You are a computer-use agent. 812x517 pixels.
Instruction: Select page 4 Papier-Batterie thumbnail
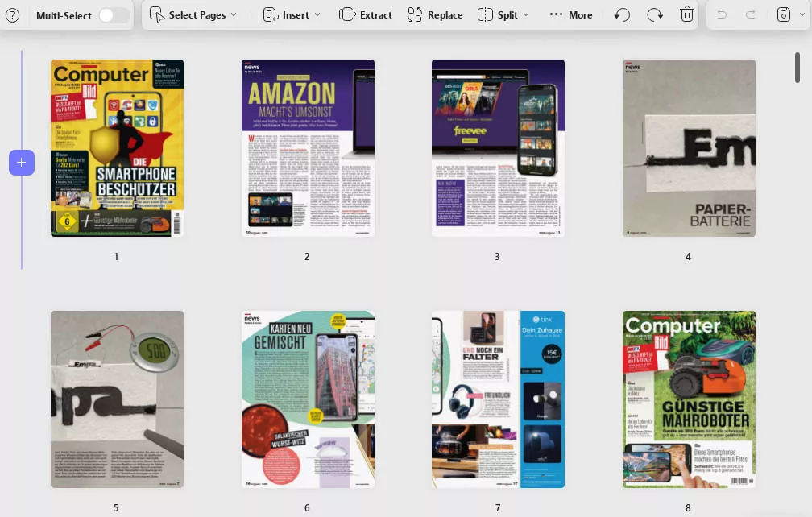(689, 148)
